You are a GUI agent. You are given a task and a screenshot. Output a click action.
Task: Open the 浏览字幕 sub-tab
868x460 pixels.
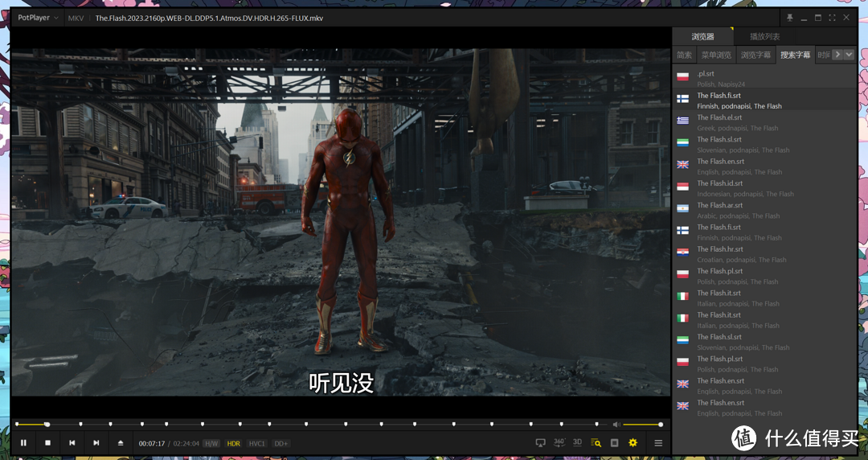tap(755, 55)
